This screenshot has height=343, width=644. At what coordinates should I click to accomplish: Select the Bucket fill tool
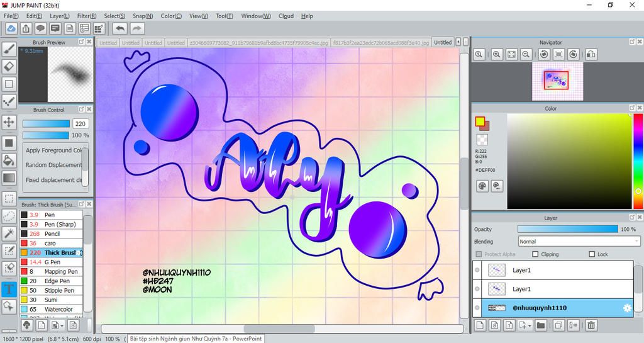coord(9,160)
